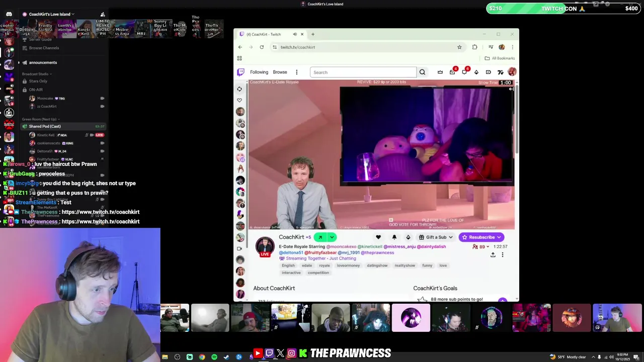This screenshot has height=362, width=644.
Task: Click the channel Bits diamond icon
Action: pyautogui.click(x=408, y=237)
